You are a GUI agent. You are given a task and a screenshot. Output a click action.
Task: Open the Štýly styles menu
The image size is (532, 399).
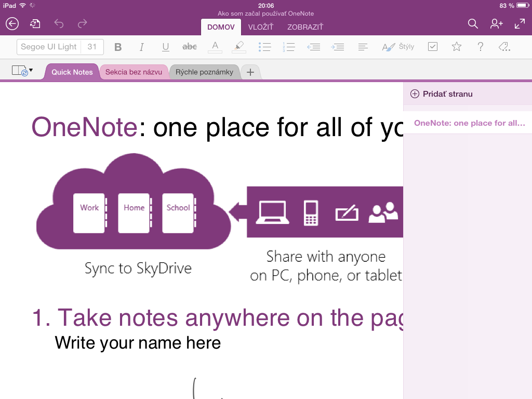click(x=398, y=47)
